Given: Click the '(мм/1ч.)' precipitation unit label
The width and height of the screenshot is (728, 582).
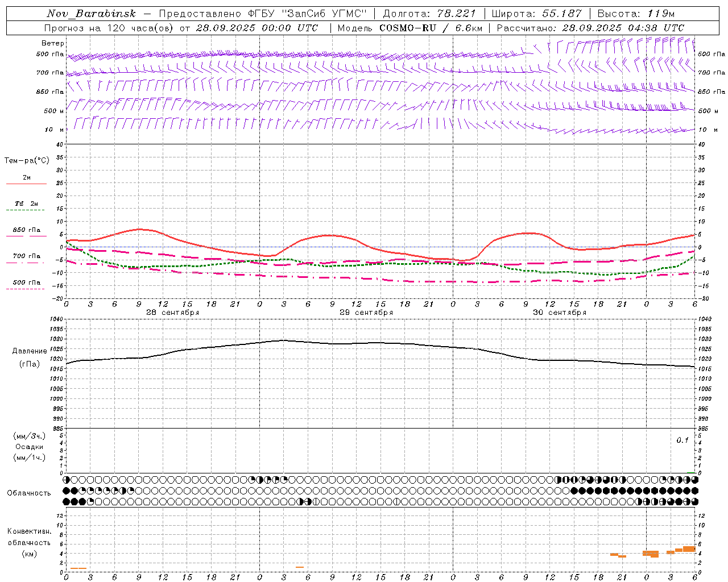Looking at the screenshot, I should click(30, 458).
